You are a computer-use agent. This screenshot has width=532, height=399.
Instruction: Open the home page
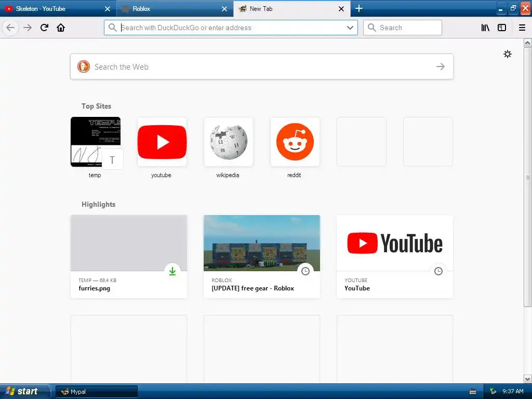click(61, 28)
